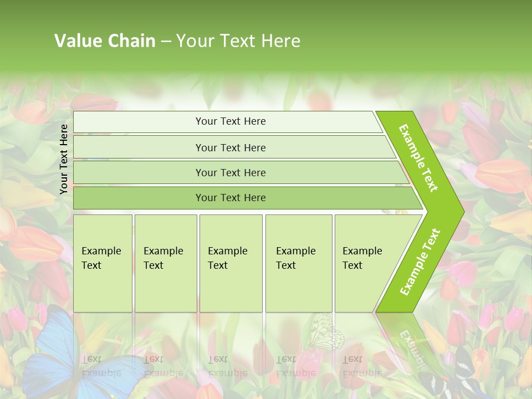Click the white butterfly in the background
Viewport: 532px width, 399px height.
[x=325, y=332]
